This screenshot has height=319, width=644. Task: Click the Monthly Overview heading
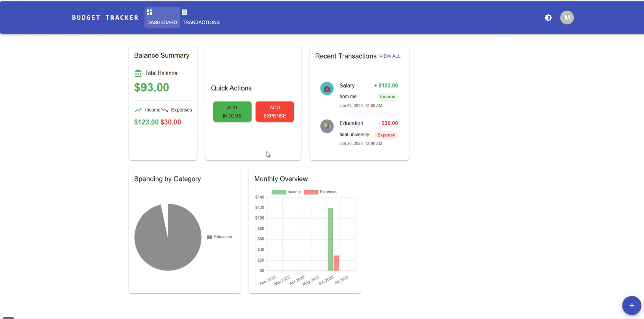coord(281,179)
